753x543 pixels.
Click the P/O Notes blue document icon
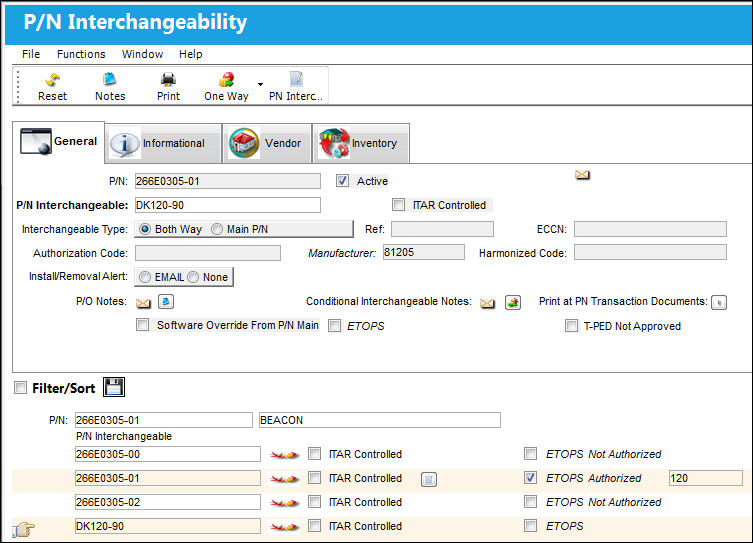[166, 302]
